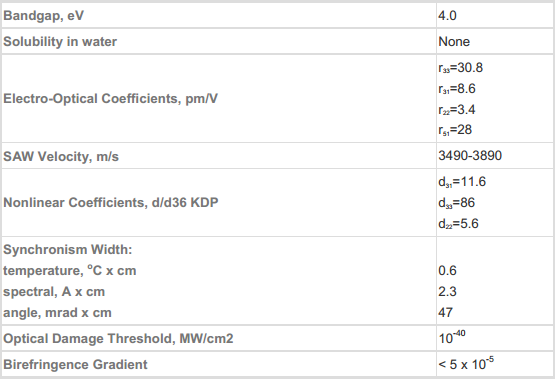Select the d22=5.6 nonlinear value
Image resolution: width=557 pixels, height=379 pixels.
pos(458,224)
